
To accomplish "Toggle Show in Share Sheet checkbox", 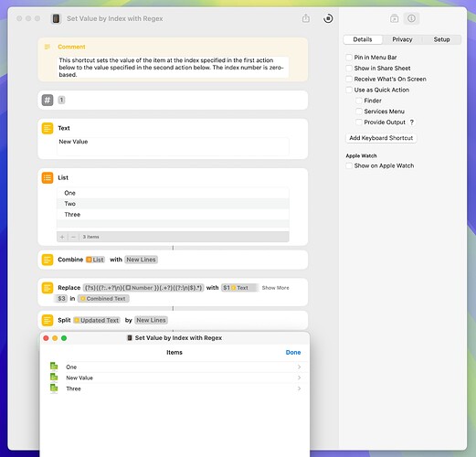I will (349, 69).
